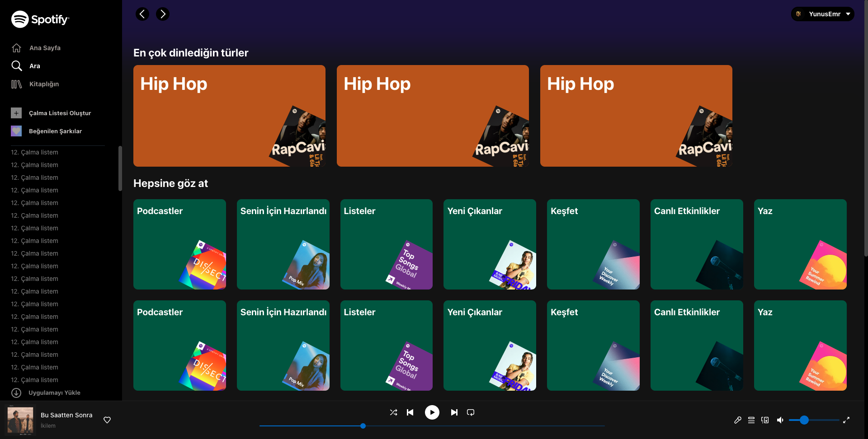Image resolution: width=868 pixels, height=439 pixels.
Task: Open top-row Senin İçin Hazırlandı card
Action: coord(283,244)
